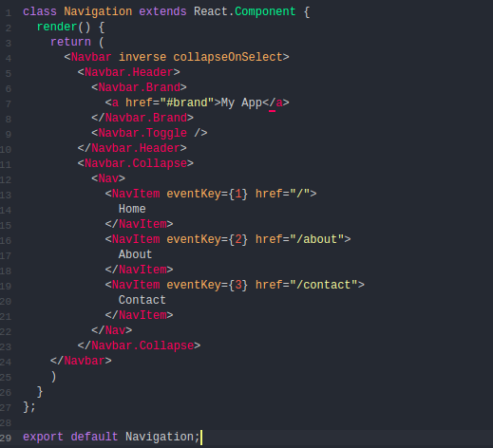Click line number 24 in the gutter

6,363
